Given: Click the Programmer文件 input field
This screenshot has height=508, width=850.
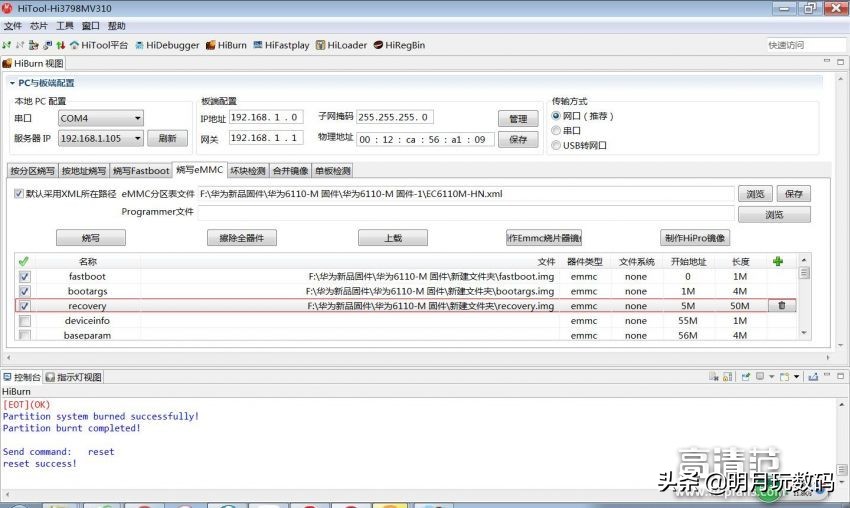Looking at the screenshot, I should click(x=466, y=212).
